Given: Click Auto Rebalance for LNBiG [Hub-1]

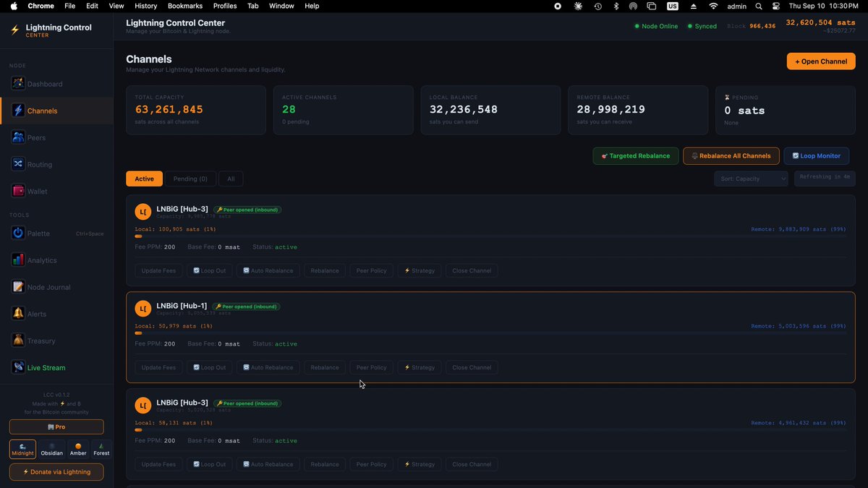Looking at the screenshot, I should pos(268,367).
